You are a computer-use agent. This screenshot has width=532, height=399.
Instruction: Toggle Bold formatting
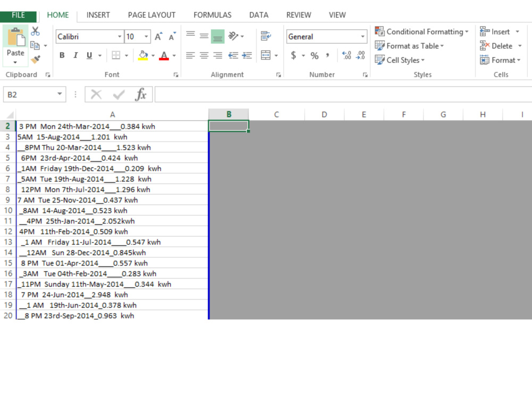(62, 55)
